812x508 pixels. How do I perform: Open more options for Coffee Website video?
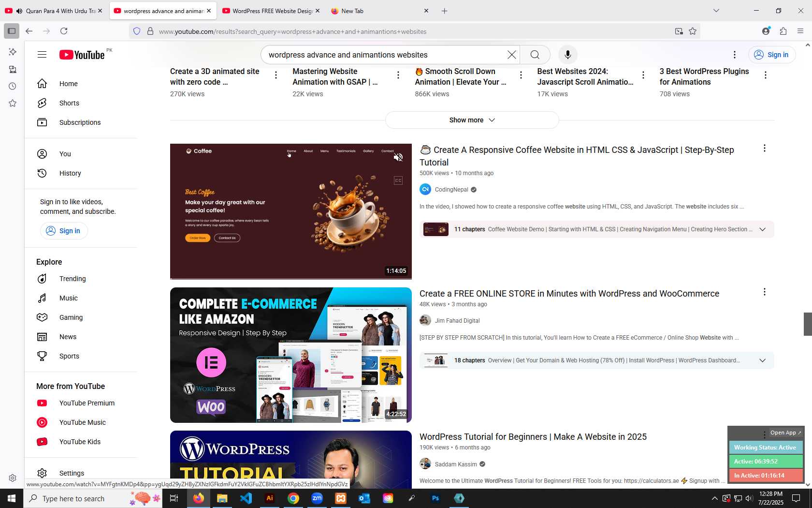[765, 149]
